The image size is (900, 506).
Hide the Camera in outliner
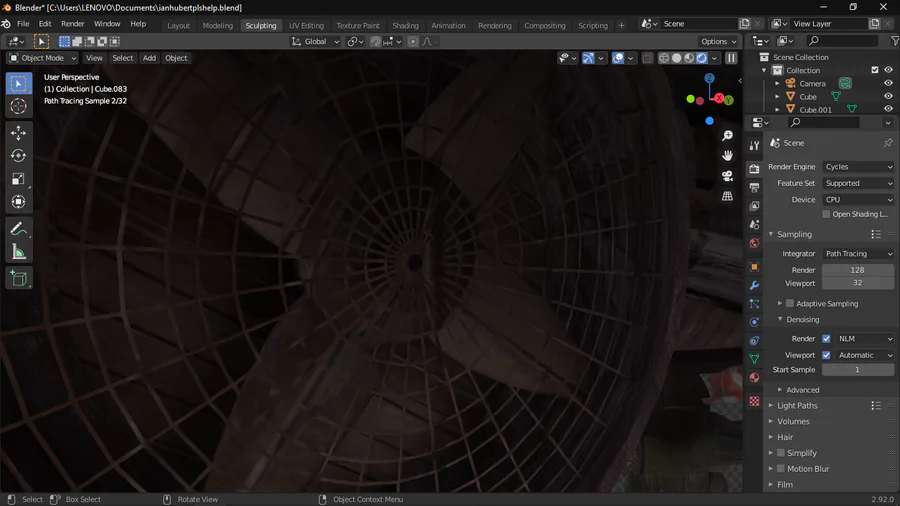[888, 83]
